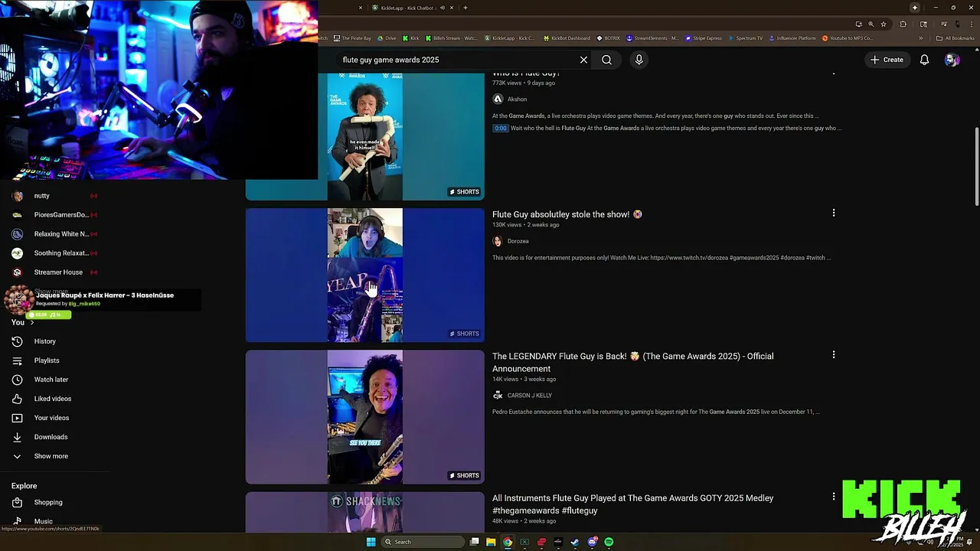Visit the CARSON J KELLY channel

530,396
